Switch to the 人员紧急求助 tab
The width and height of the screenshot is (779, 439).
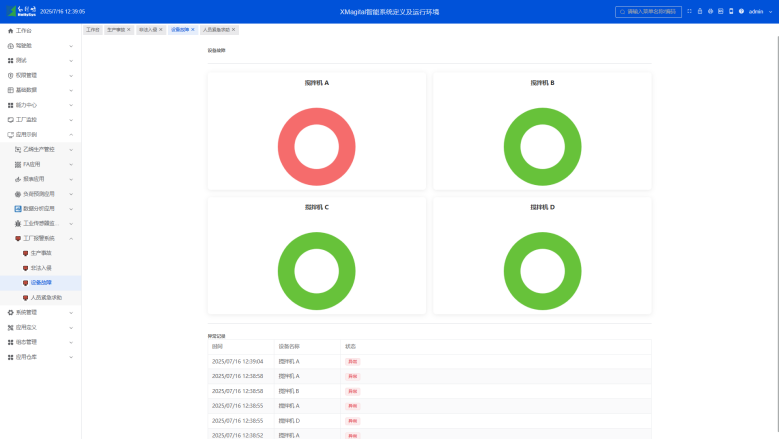click(216, 30)
